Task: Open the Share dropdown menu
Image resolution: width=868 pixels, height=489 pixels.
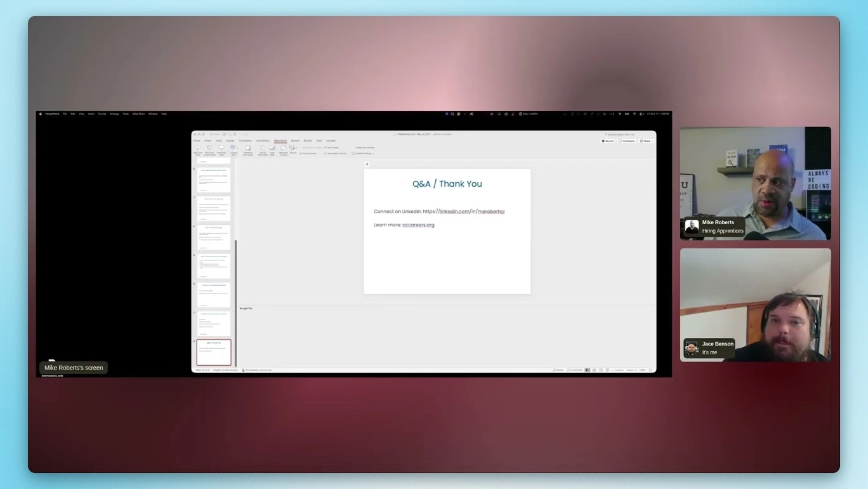Action: click(647, 140)
